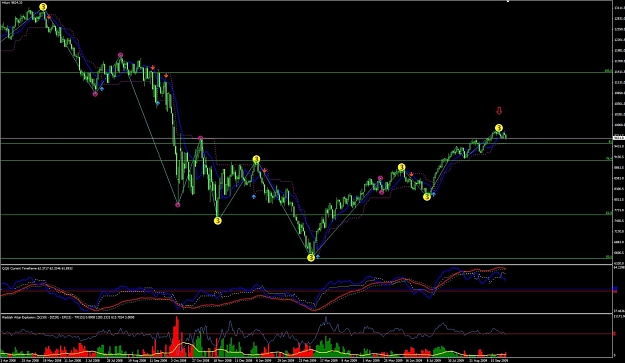Click the '8 Jul 2009' date on the time axis
Screen dimensions: 625x363
coord(433,360)
